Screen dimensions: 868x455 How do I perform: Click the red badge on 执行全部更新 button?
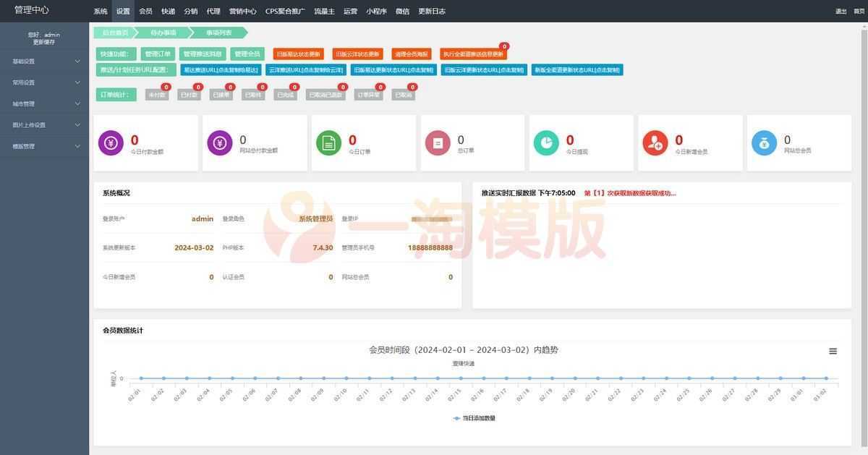(x=504, y=46)
